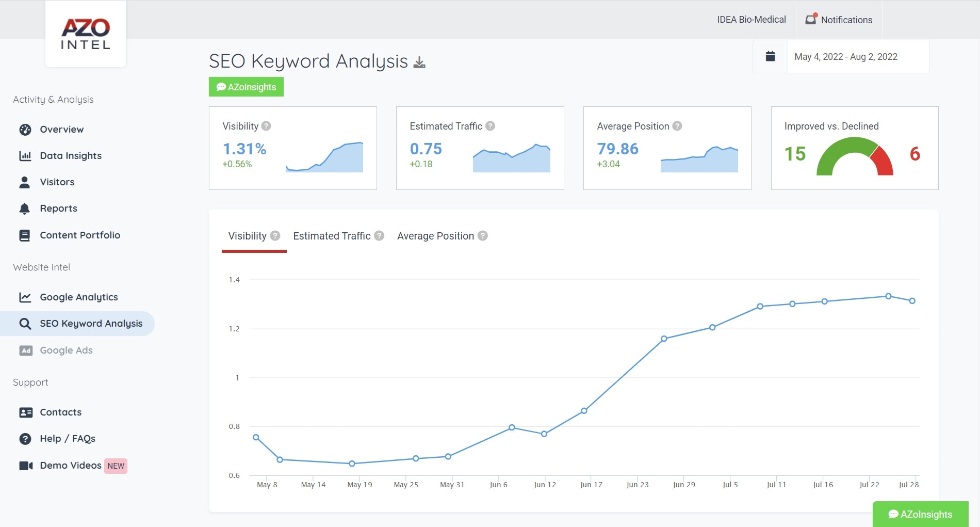Click the green segment of Improved gauge
This screenshot has height=527, width=980.
tap(838, 150)
